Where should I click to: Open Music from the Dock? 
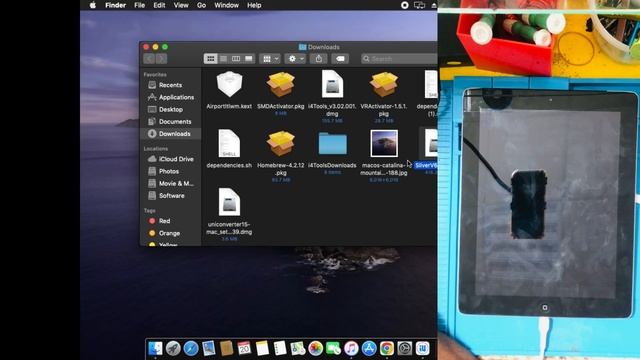point(351,348)
